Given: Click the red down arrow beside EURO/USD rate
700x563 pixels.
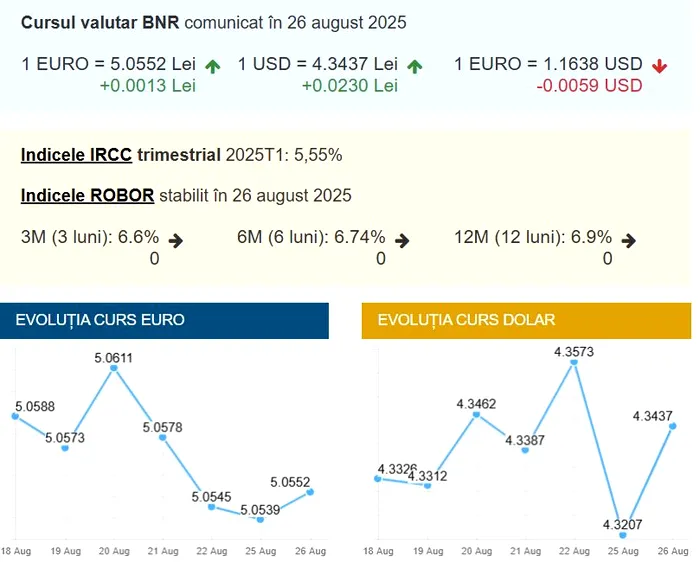Looking at the screenshot, I should point(658,66).
